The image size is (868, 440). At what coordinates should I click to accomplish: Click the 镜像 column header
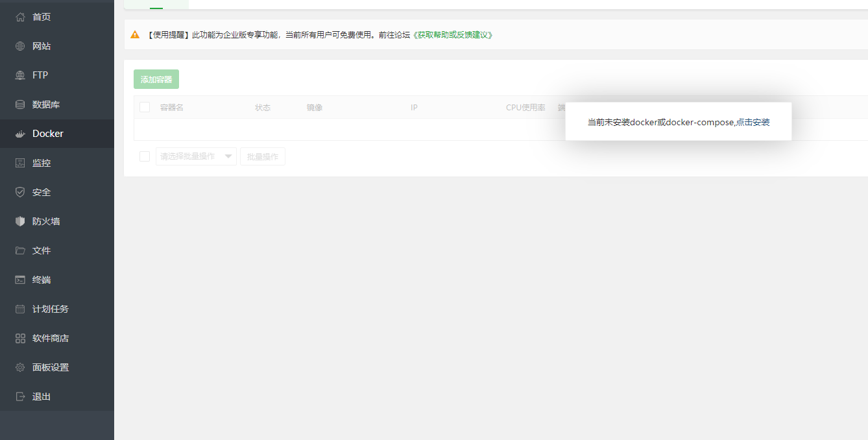point(315,108)
